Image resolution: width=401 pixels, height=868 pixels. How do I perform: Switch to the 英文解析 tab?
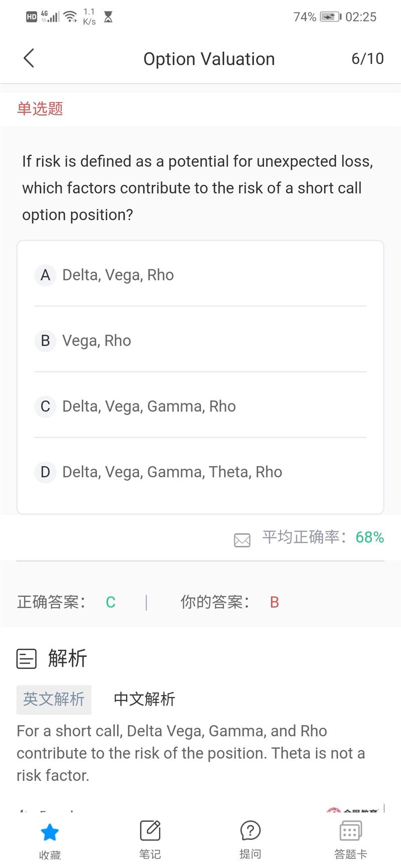[54, 699]
